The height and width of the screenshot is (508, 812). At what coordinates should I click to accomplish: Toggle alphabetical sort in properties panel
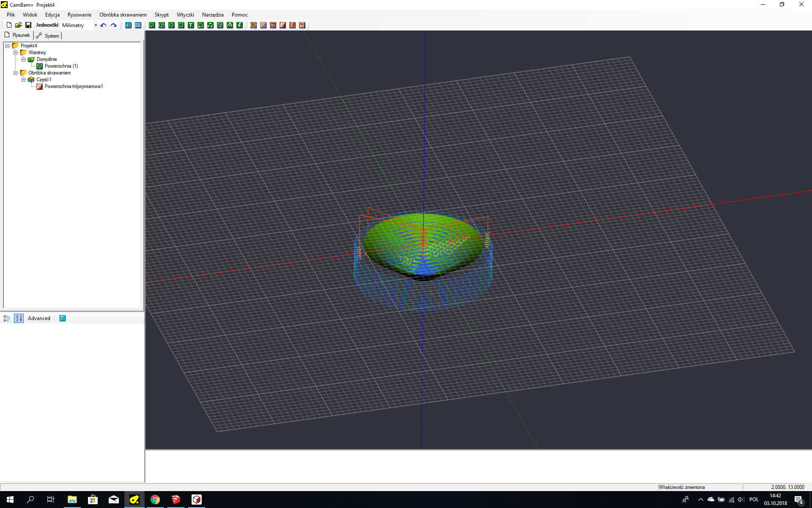click(19, 318)
